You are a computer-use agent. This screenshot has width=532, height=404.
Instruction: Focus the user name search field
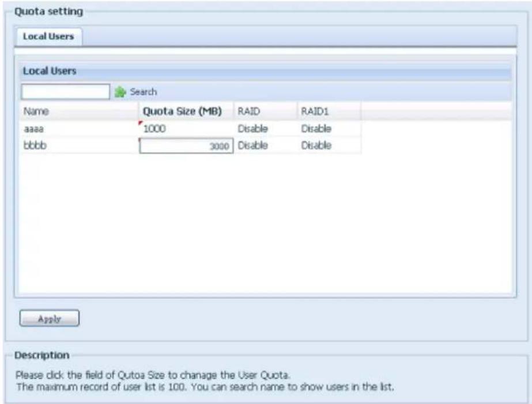click(66, 92)
